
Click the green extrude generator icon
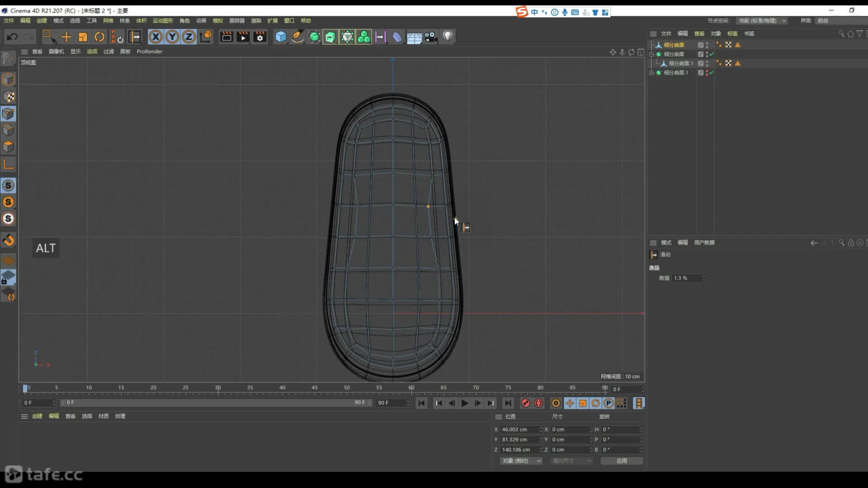[330, 37]
